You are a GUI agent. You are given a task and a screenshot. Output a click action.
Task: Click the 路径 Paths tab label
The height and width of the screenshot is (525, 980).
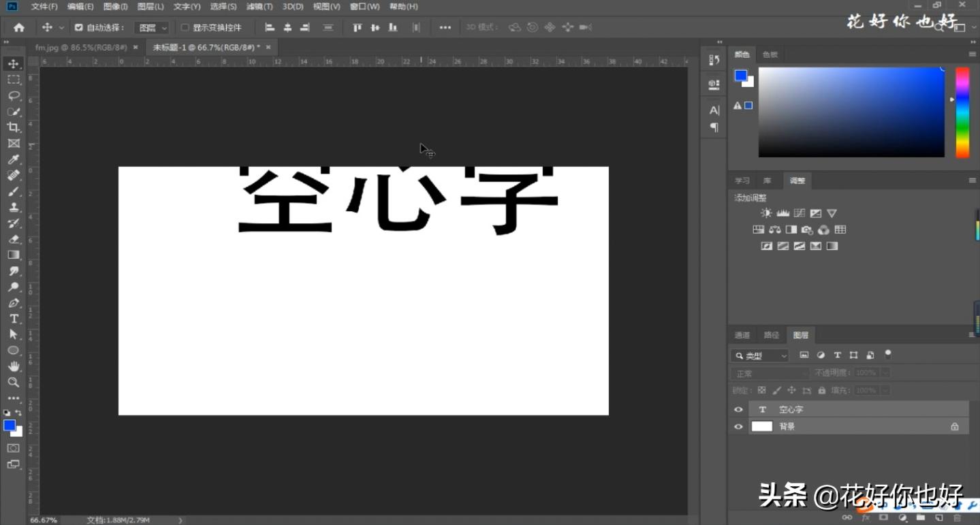(x=770, y=334)
